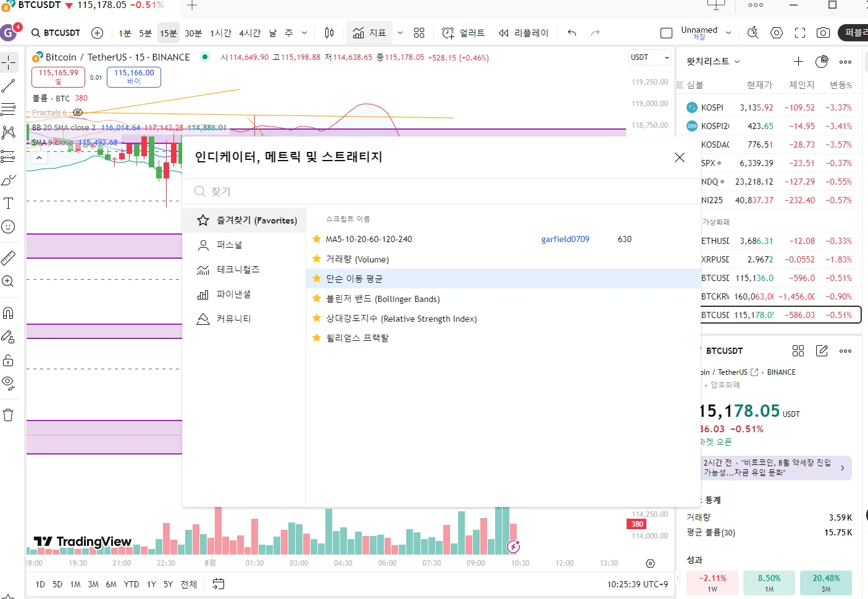Open chart settings hexagon icon
This screenshot has height=599, width=868.
click(x=777, y=33)
